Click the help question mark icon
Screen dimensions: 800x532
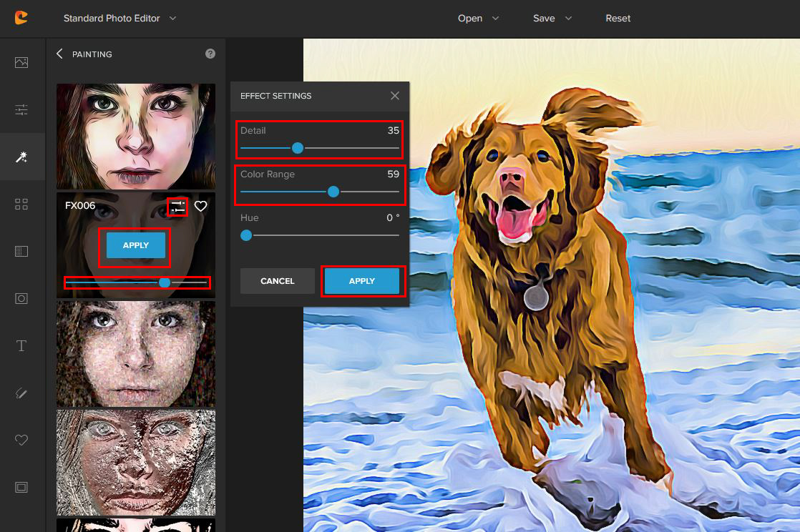[210, 54]
